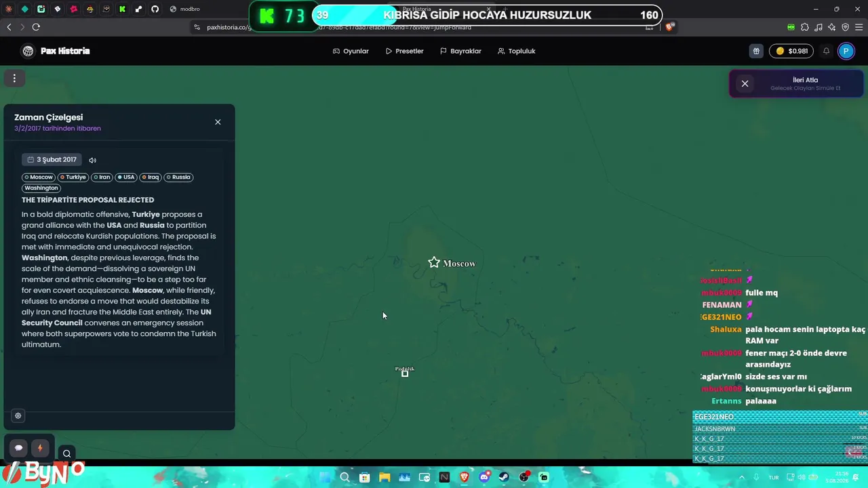Open Brave Leo AI sparkle icon
This screenshot has width=868, height=488.
(831, 27)
